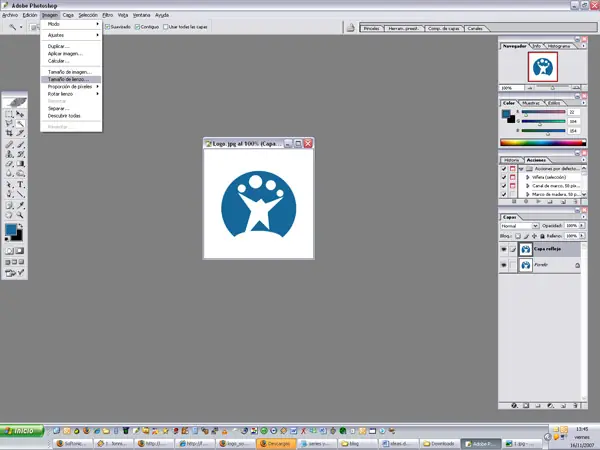
Task: Select the Brush tool
Action: (x=20, y=145)
